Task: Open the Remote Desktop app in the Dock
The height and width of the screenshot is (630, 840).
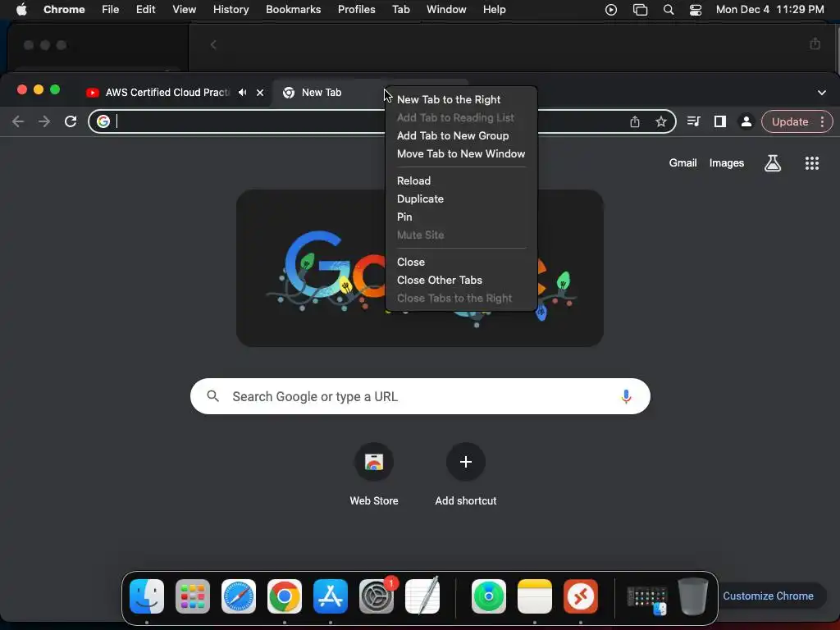Action: pos(581,596)
